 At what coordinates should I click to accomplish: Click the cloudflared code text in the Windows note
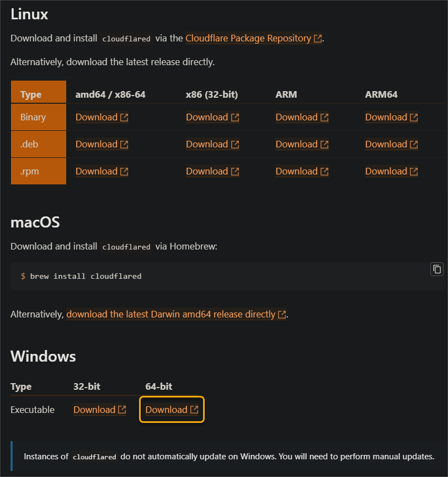[94, 457]
